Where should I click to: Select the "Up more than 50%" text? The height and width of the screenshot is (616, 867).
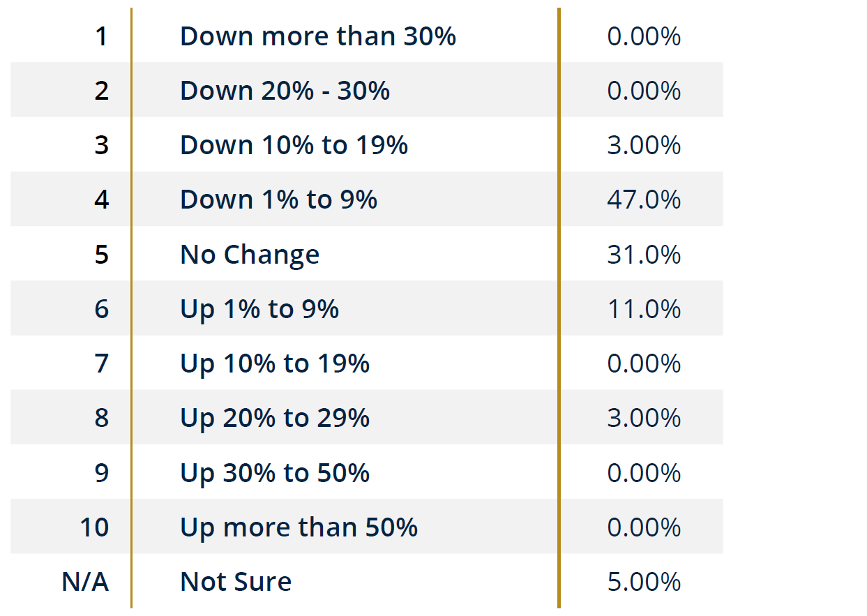(299, 527)
